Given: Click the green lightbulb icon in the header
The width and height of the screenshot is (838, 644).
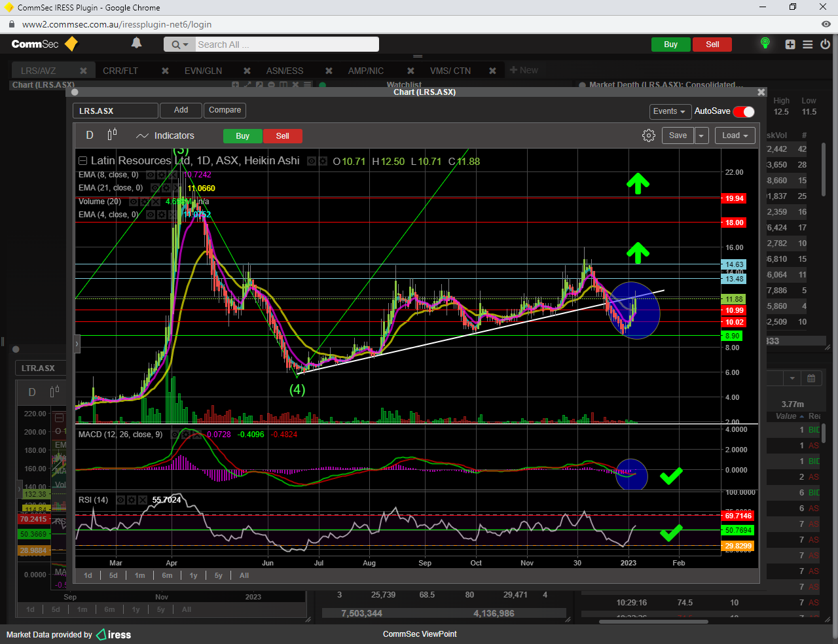Looking at the screenshot, I should tap(765, 43).
